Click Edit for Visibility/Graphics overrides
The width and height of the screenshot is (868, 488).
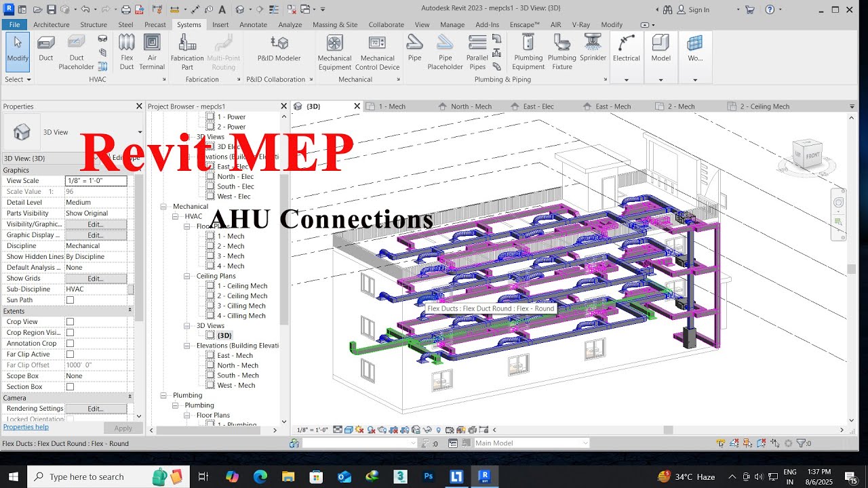click(96, 224)
